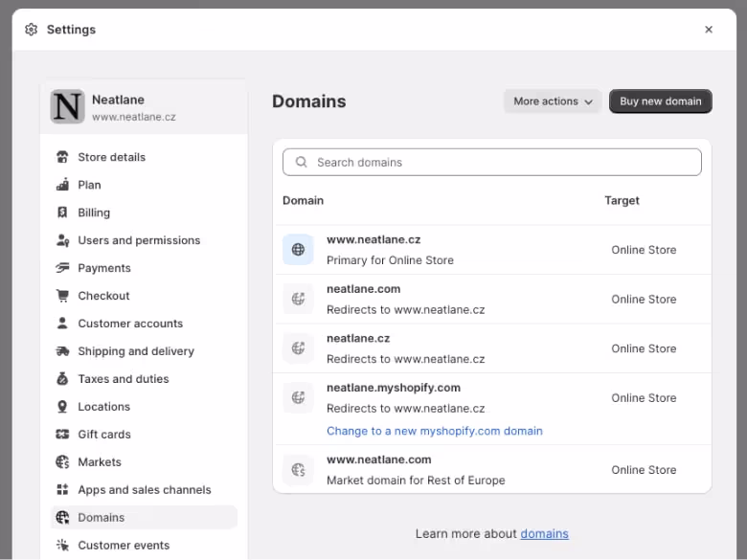Click the Users and permissions icon
This screenshot has height=560, width=747.
(x=62, y=240)
